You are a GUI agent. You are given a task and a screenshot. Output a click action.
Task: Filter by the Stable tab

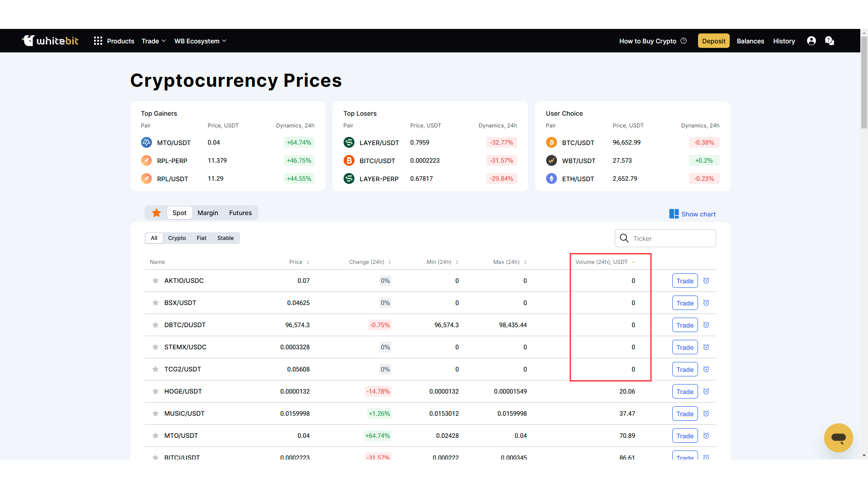click(226, 238)
